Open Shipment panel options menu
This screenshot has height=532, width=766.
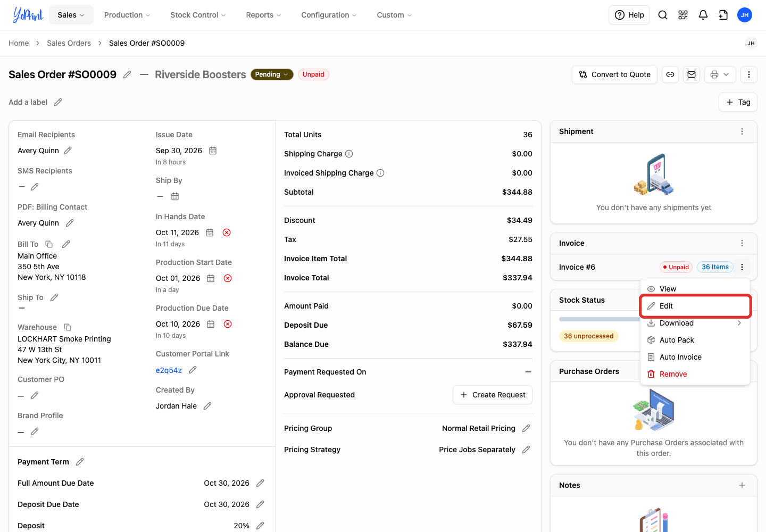(x=742, y=131)
